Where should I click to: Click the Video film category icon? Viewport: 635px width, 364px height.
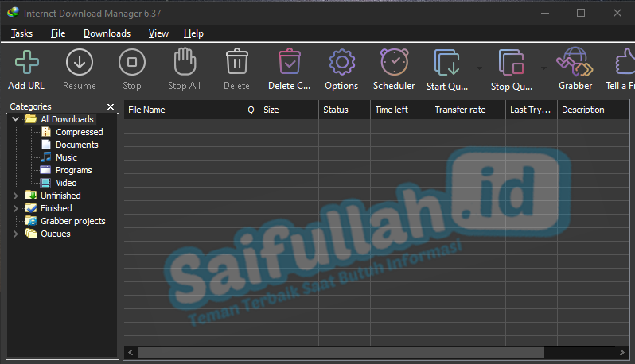[x=46, y=183]
